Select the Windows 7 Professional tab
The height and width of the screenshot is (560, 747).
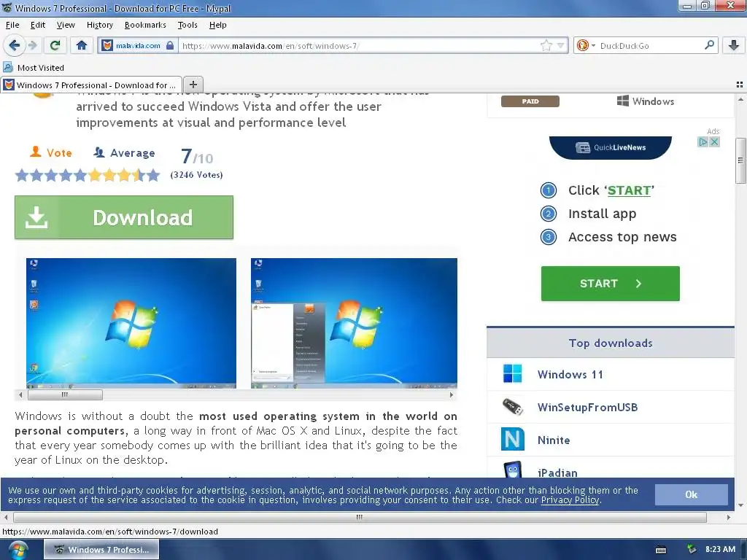91,85
